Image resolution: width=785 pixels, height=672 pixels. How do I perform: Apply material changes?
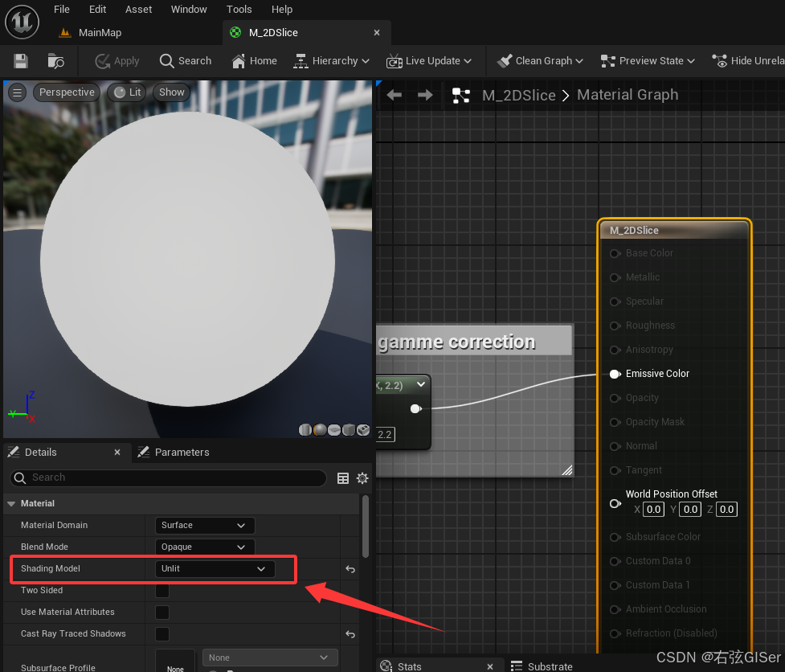click(x=117, y=61)
